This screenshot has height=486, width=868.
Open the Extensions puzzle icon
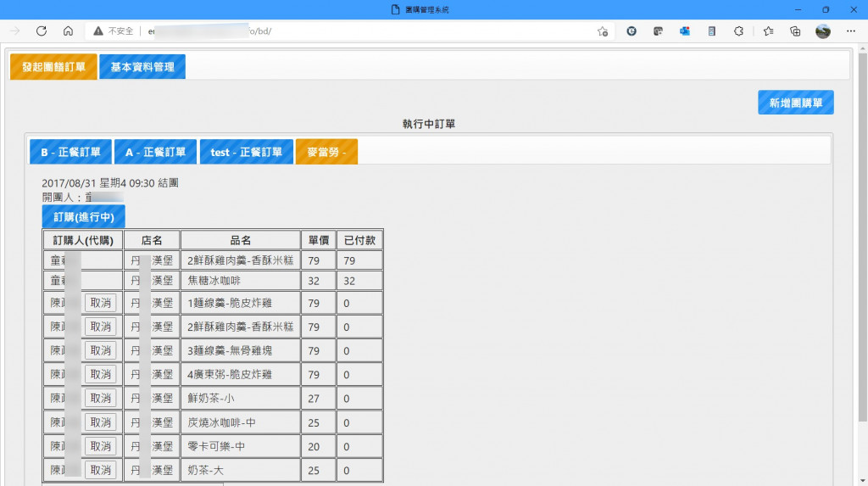[738, 31]
